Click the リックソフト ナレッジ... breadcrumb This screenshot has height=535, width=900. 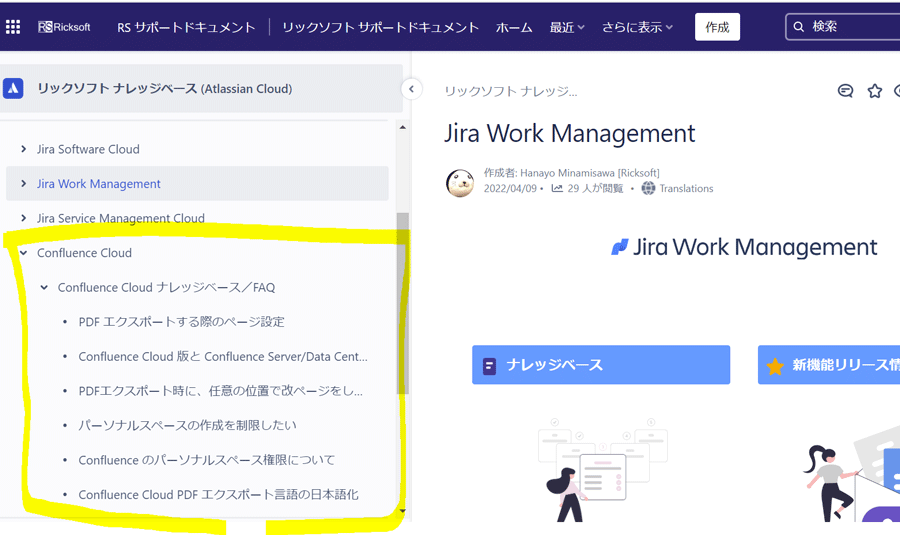[511, 91]
